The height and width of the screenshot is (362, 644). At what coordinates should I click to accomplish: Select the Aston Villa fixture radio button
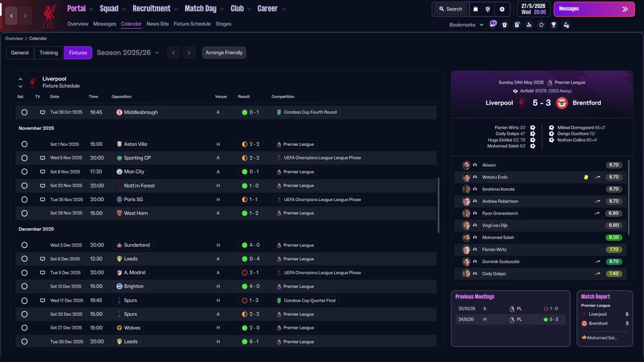click(24, 144)
